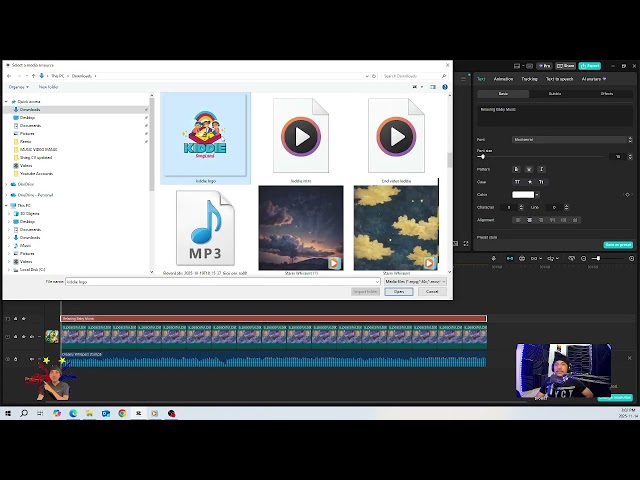Click the white text Color swatch
This screenshot has width=640, height=480.
(x=523, y=195)
